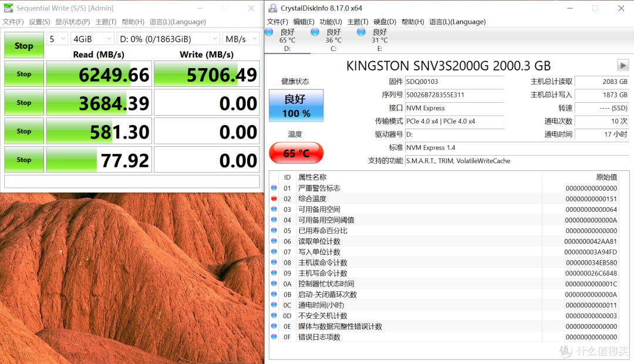Image resolution: width=634 pixels, height=364 pixels.
Task: Click the blue dot next to 写入单位计数
Action: click(x=273, y=252)
